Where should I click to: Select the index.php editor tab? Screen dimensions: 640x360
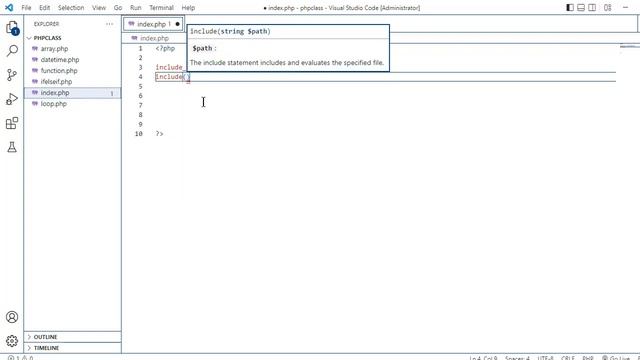(x=153, y=24)
